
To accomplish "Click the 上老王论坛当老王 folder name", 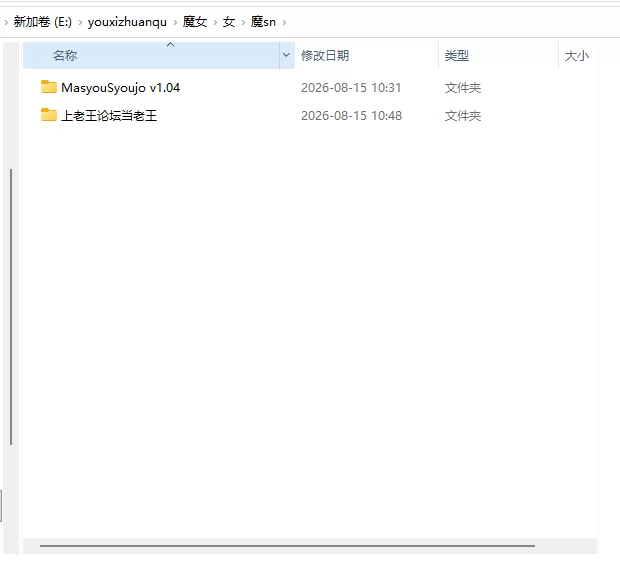I will click(x=109, y=115).
